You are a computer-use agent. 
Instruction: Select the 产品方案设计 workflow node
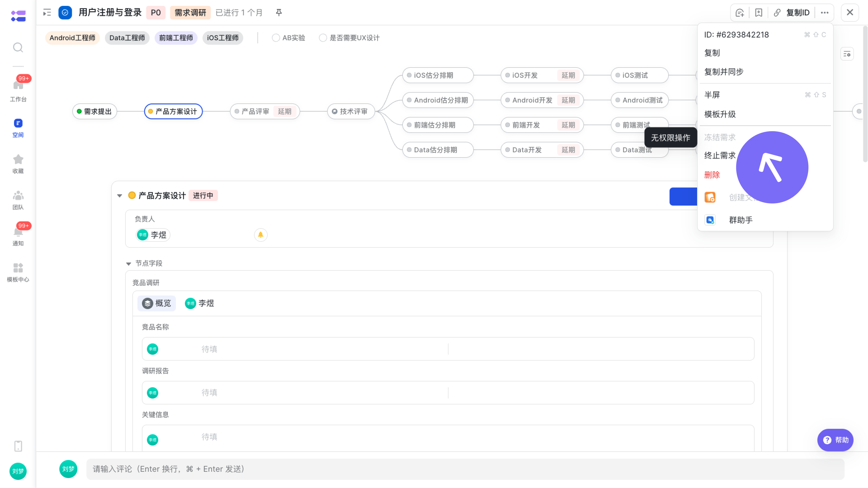pos(173,111)
